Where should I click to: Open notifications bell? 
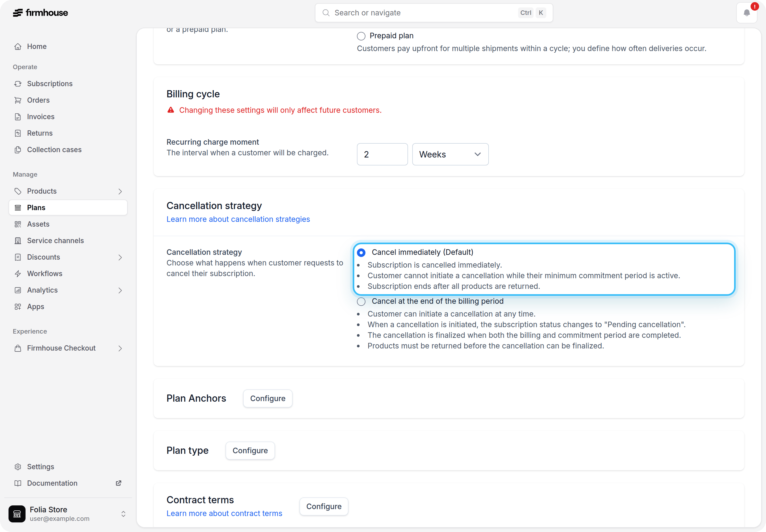click(747, 13)
